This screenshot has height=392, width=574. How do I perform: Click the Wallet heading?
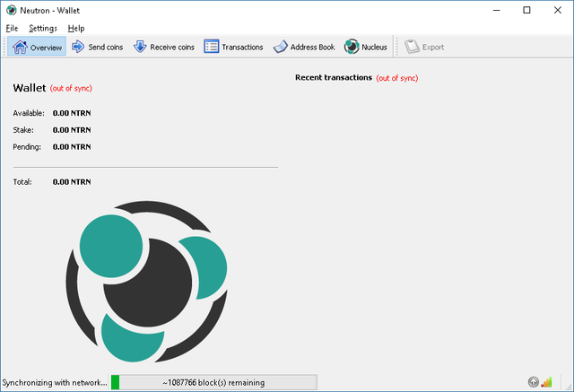[x=30, y=88]
